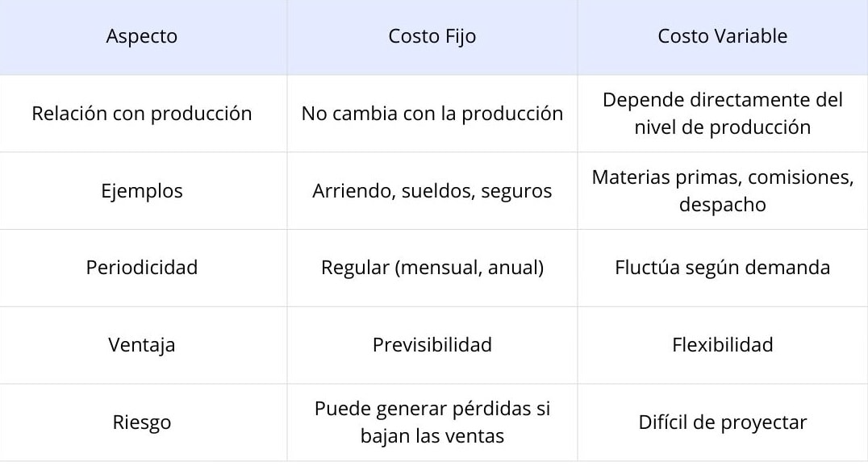Select 'Materias primas, comisiones, despacho' cell
Viewport: 868px width, 466px height.
point(723,191)
